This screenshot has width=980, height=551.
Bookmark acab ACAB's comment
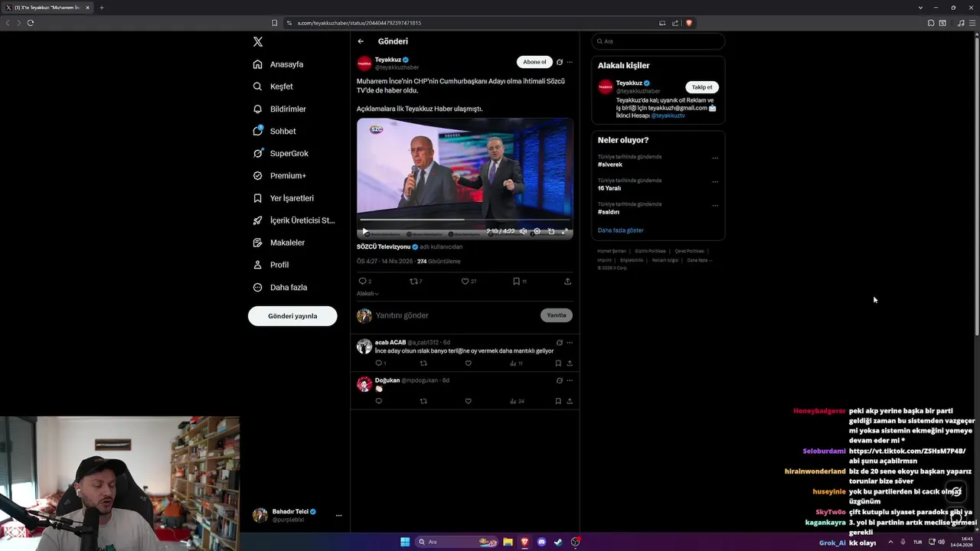click(558, 364)
